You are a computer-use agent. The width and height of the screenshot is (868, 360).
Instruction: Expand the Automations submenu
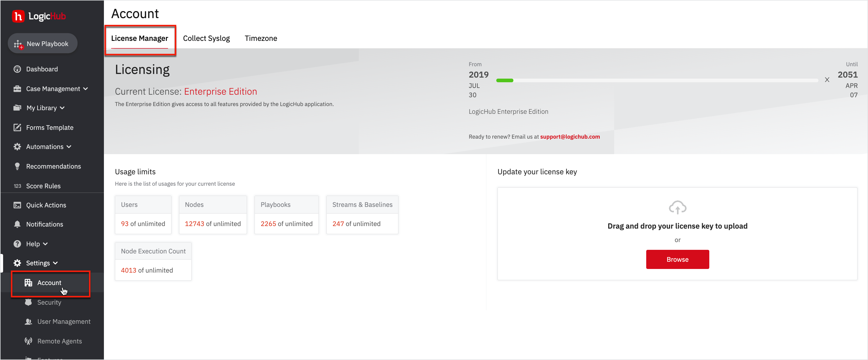pos(69,147)
